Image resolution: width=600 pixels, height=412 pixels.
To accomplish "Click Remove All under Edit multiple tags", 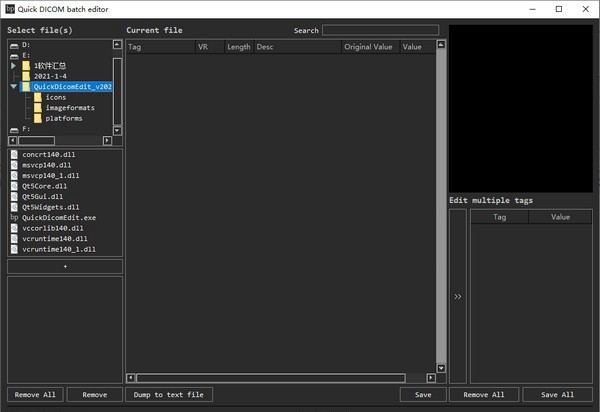I will (484, 394).
